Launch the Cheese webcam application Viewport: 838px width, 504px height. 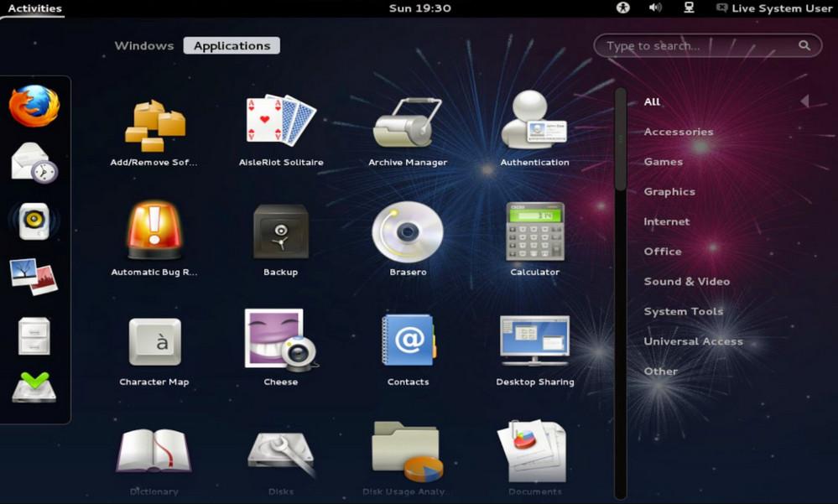(x=280, y=342)
